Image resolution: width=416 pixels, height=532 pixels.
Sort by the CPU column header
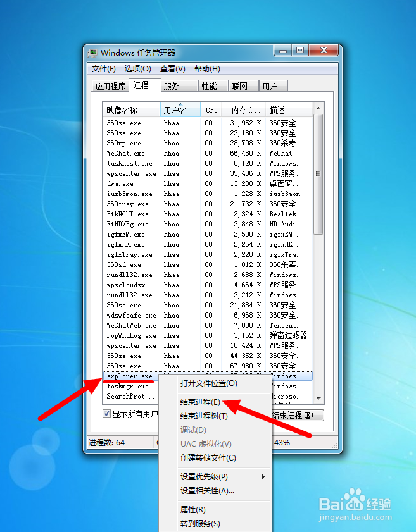coord(211,110)
